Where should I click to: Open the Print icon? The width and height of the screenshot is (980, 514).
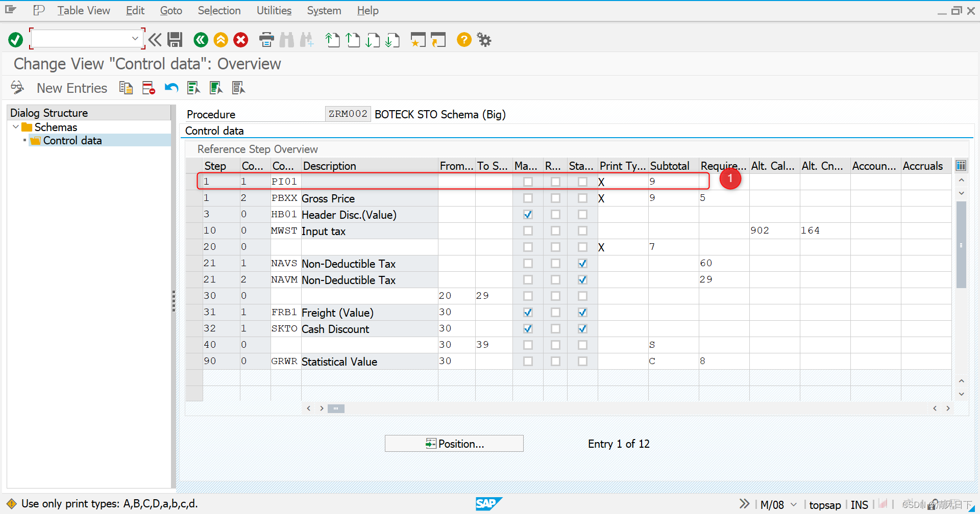pyautogui.click(x=266, y=39)
